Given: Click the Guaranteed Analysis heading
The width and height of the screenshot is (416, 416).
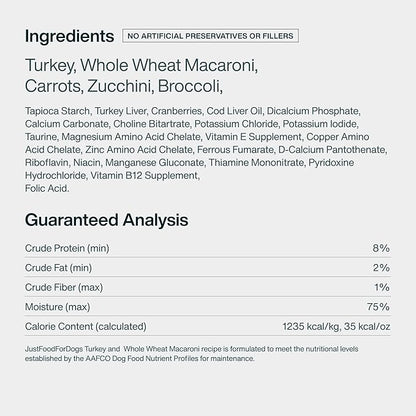Looking at the screenshot, I should [x=107, y=220].
